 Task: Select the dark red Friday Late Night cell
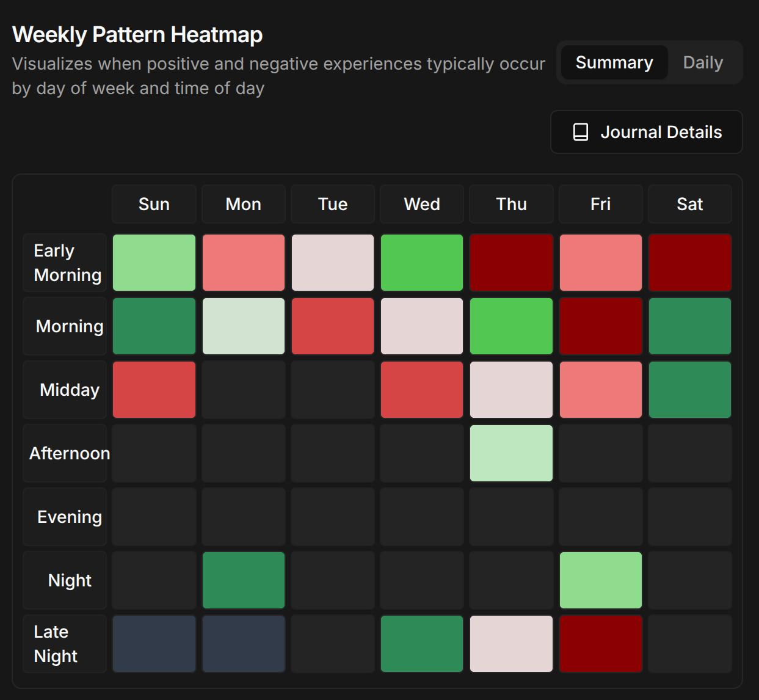point(600,643)
